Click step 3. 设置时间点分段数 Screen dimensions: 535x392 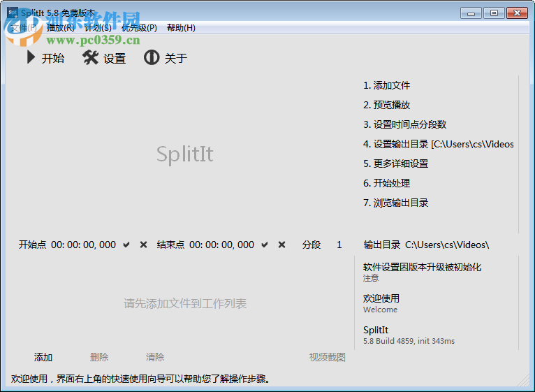click(404, 124)
